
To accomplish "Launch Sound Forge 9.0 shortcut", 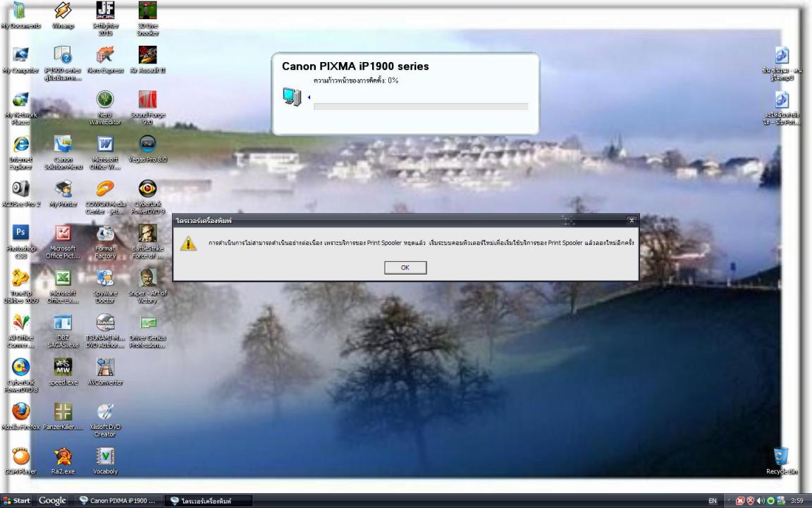I will pos(147,108).
